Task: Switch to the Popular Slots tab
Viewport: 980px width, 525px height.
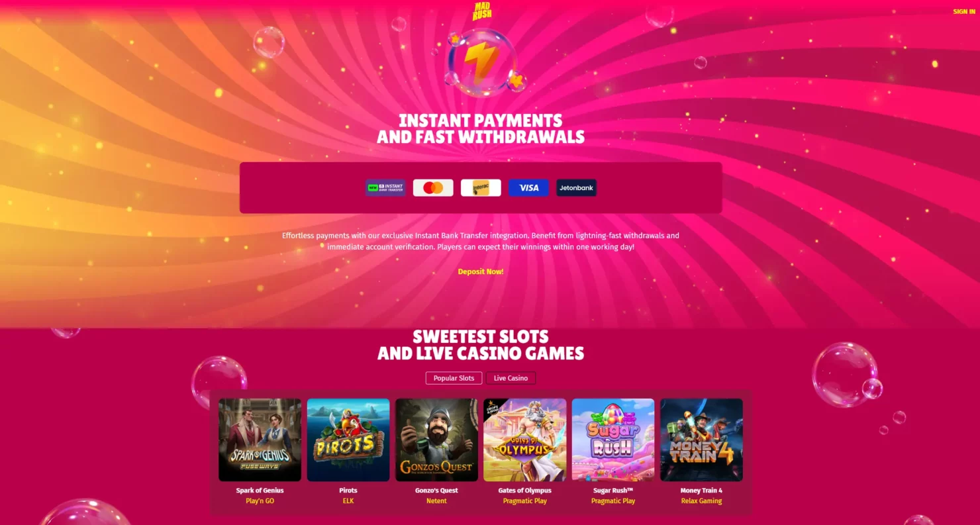Action: (x=454, y=378)
